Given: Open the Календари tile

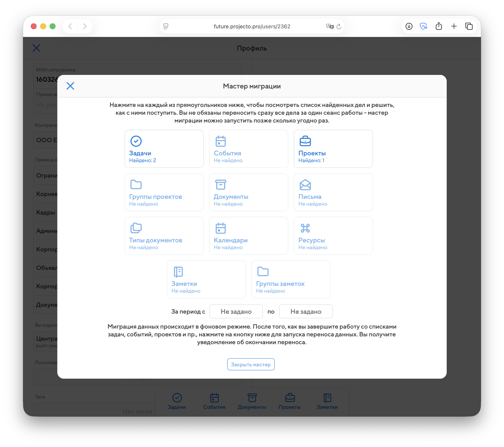Looking at the screenshot, I should tap(249, 236).
